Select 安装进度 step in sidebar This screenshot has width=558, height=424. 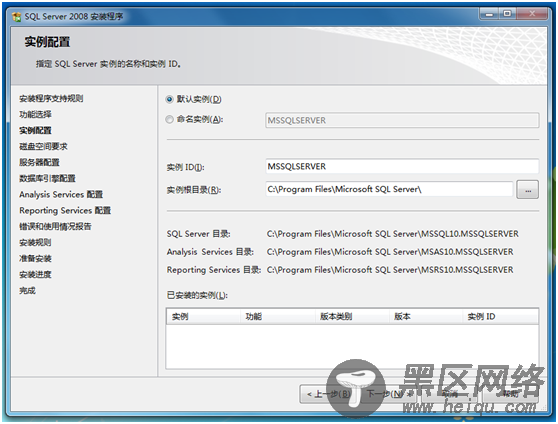[35, 274]
